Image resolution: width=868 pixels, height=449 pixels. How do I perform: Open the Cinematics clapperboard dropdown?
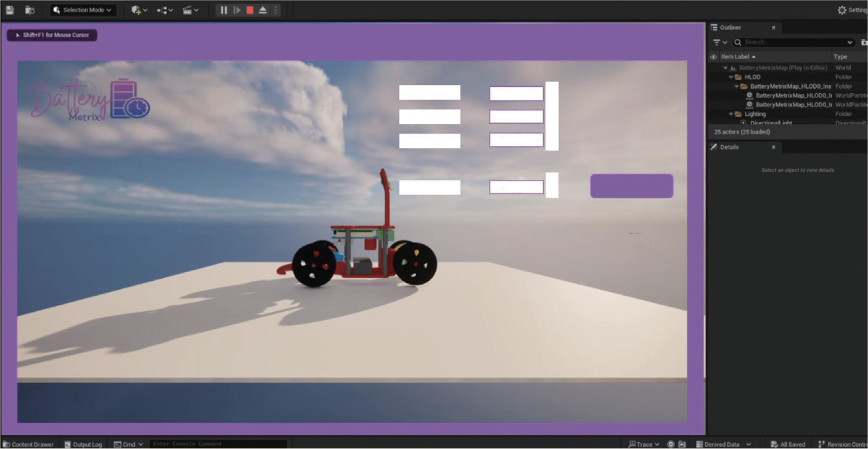(x=190, y=10)
